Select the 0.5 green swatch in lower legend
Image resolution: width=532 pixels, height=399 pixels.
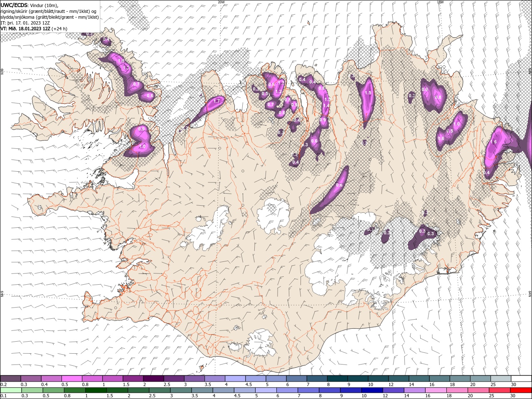click(x=54, y=390)
